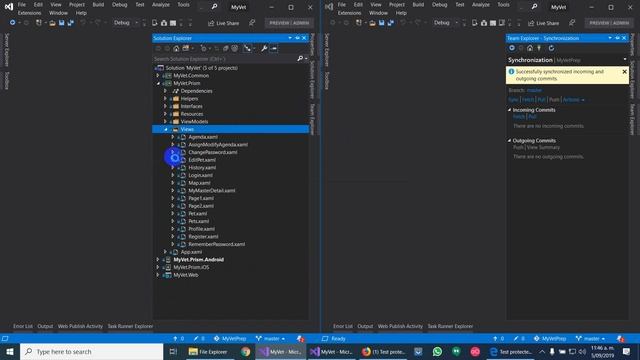The image size is (640, 360).
Task: Click the Windows taskbar search box
Action: pyautogui.click(x=91, y=351)
